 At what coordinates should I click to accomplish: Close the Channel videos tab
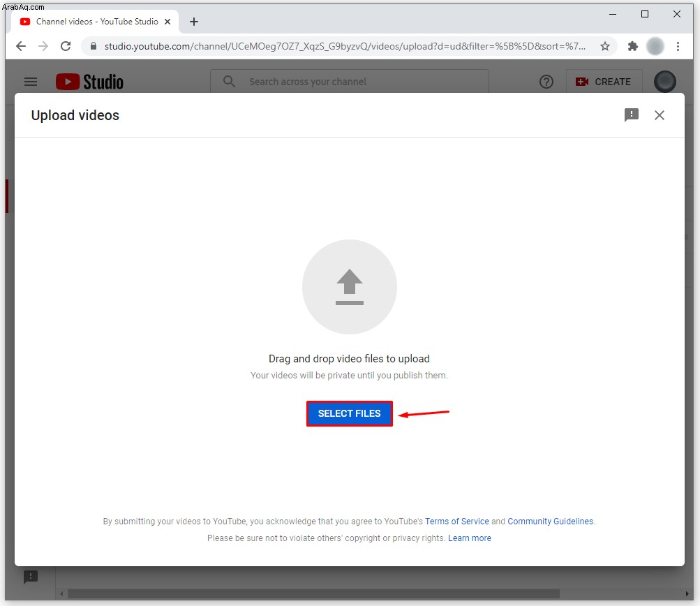(x=167, y=22)
